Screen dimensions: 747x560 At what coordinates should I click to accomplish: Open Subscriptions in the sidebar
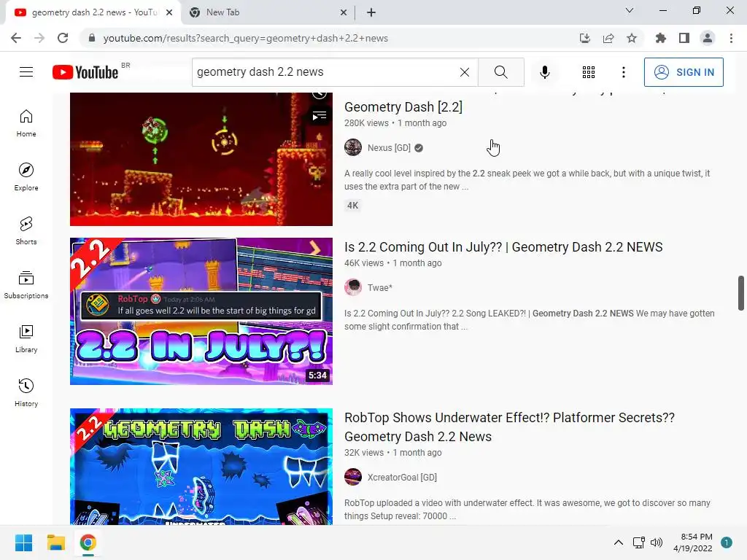coord(26,284)
